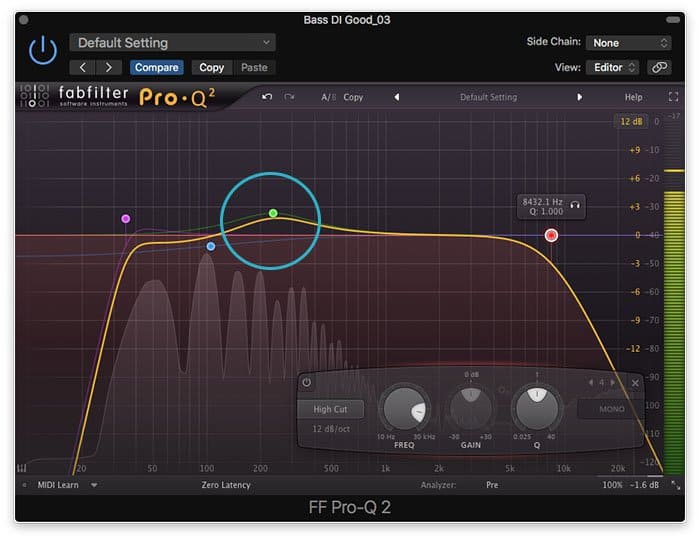The height and width of the screenshot is (540, 700).
Task: Click the 0 analyzer range label
Action: pos(657,121)
